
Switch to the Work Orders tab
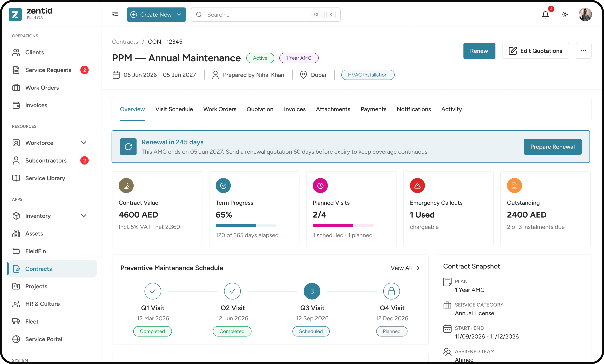tap(220, 109)
